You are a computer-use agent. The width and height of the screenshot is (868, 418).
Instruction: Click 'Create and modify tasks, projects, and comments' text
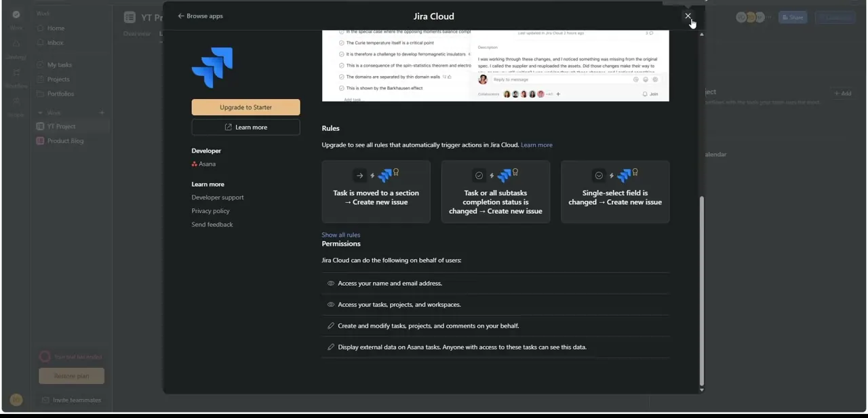(429, 326)
